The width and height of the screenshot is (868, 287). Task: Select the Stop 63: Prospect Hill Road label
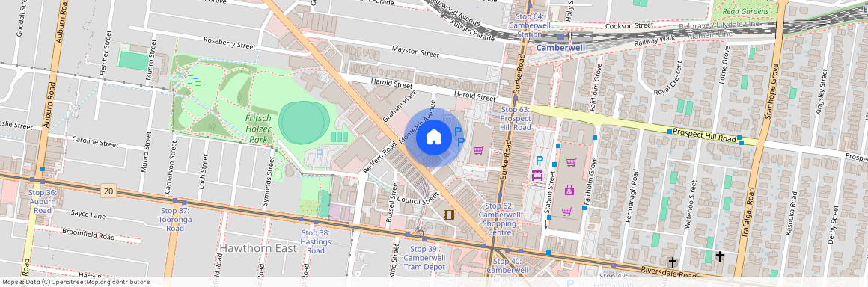click(x=516, y=119)
